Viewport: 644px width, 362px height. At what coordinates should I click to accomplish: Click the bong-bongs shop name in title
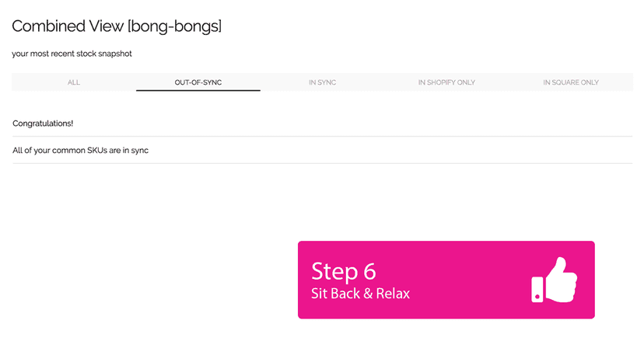174,26
